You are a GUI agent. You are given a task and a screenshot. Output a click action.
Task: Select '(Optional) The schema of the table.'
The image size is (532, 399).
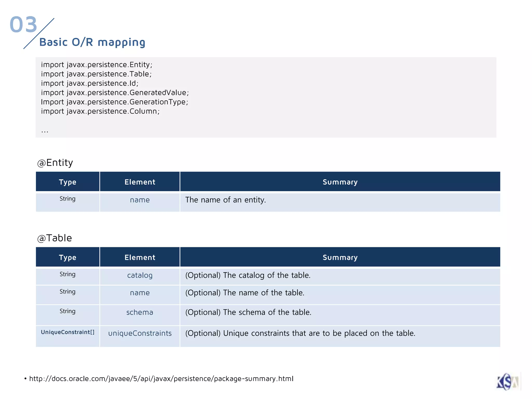coord(248,312)
